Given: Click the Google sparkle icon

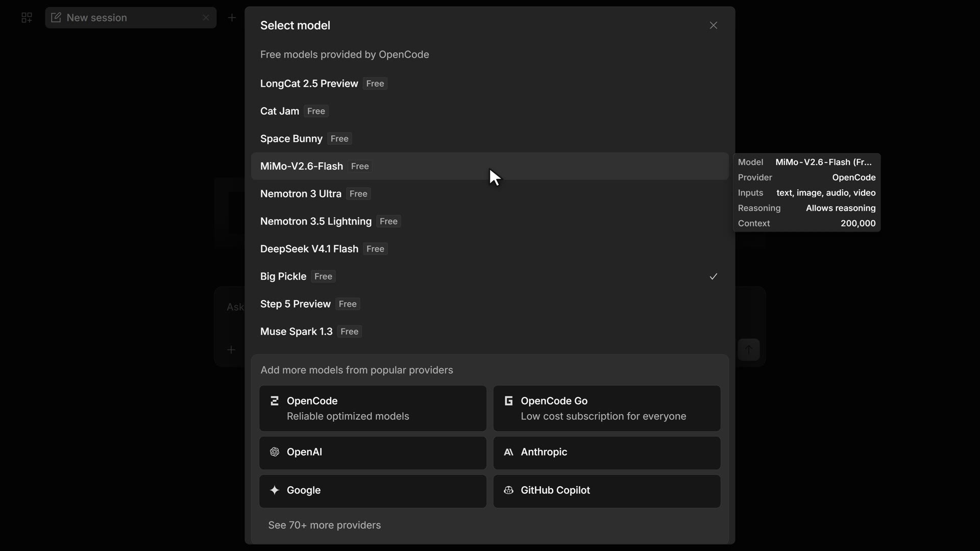Looking at the screenshot, I should click(275, 490).
